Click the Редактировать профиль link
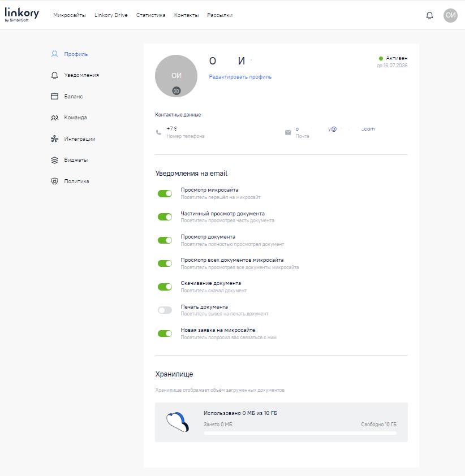Viewport: 465px width, 476px height. [240, 77]
